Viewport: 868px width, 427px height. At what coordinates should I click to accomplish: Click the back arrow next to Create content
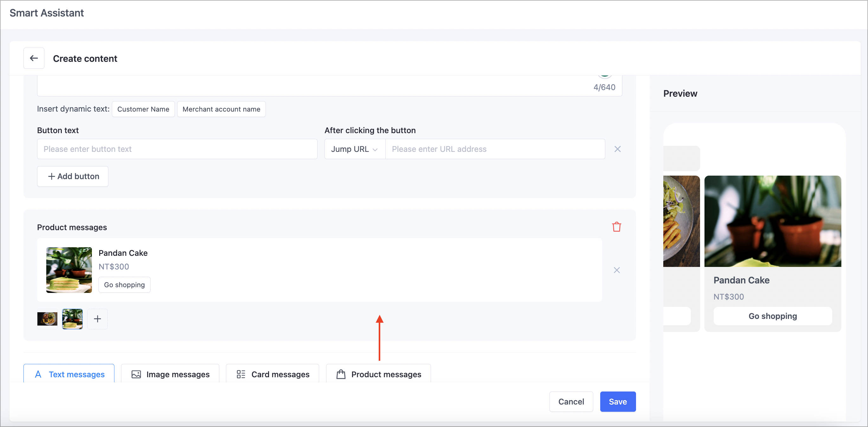(x=34, y=58)
